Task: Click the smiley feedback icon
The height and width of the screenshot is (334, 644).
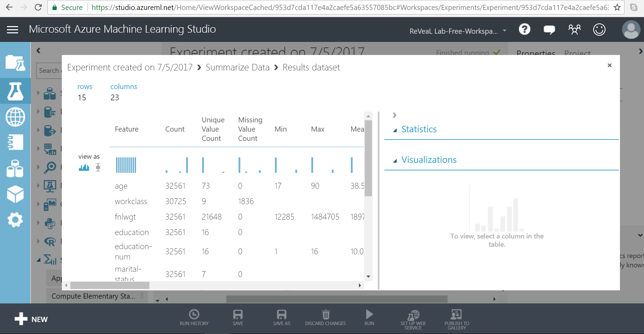Action: point(599,30)
